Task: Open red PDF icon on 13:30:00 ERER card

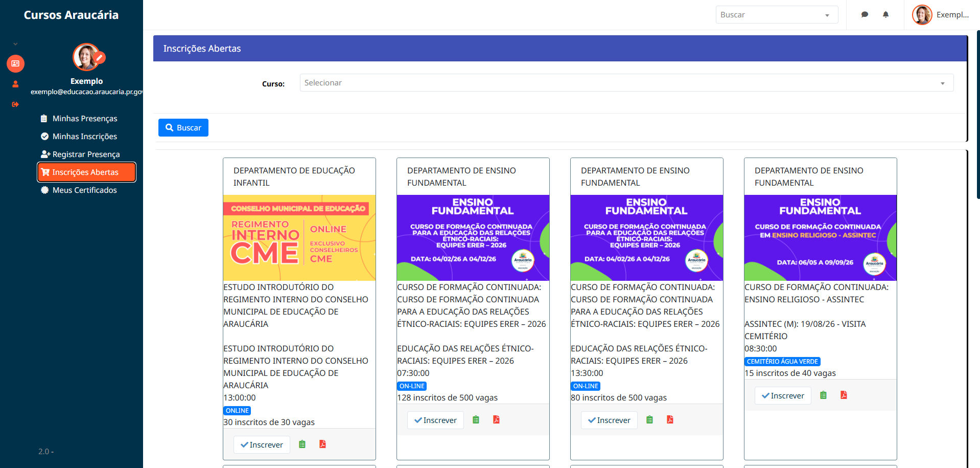Action: pyautogui.click(x=670, y=420)
